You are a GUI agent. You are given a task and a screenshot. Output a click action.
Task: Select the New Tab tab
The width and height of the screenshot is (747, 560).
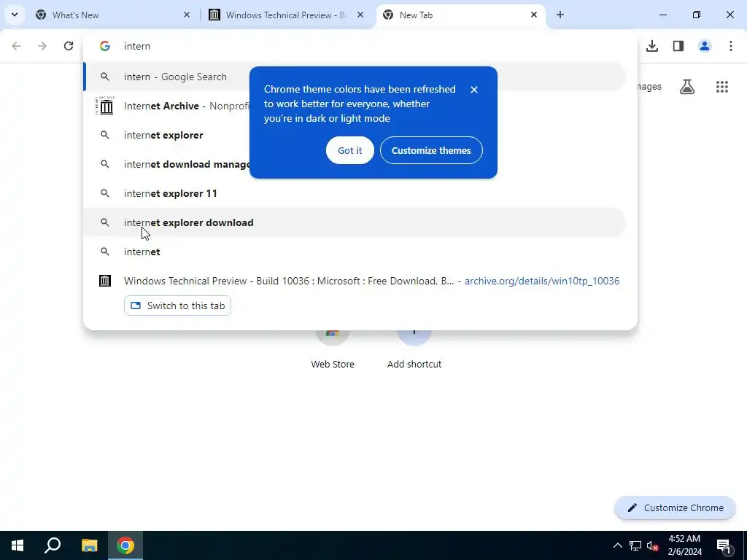point(461,15)
